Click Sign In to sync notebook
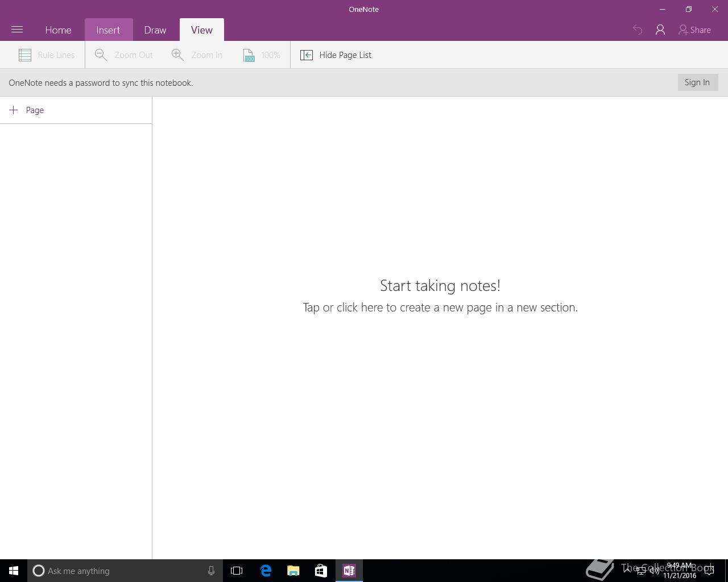This screenshot has height=582, width=728. 697,82
